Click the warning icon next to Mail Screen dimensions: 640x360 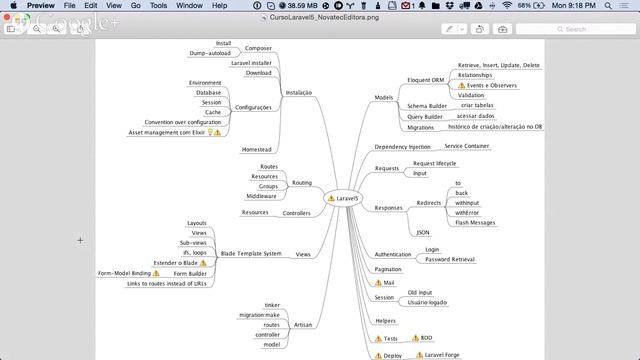378,282
